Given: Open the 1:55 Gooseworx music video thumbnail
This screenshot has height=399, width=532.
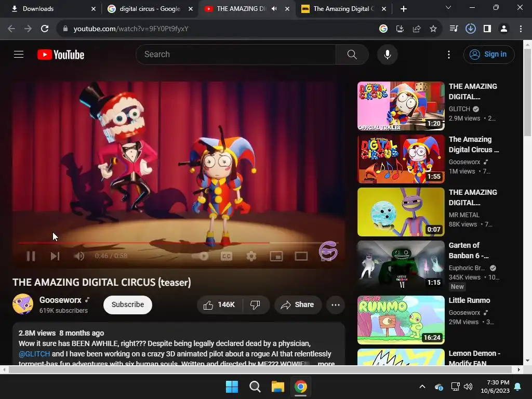Looking at the screenshot, I should [x=401, y=159].
